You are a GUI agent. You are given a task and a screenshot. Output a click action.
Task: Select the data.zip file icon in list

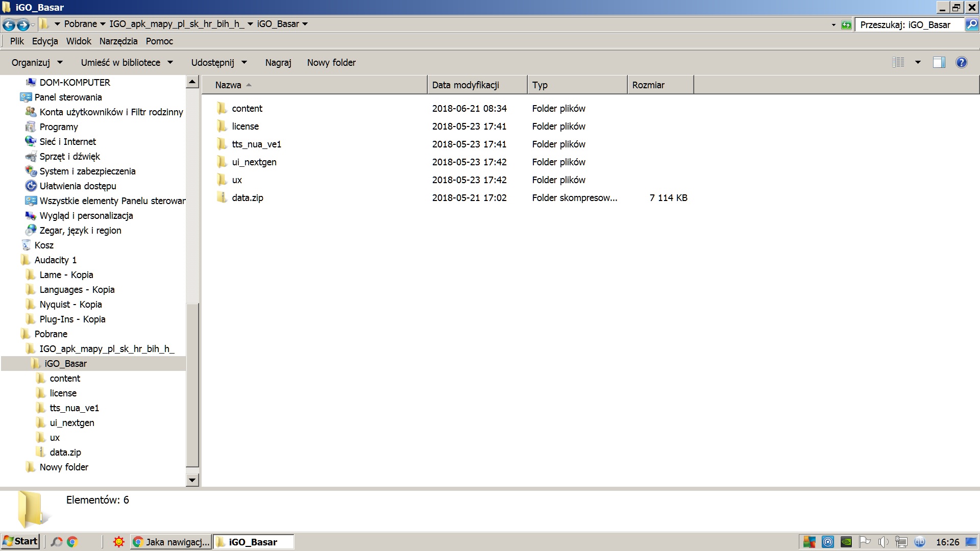[222, 198]
